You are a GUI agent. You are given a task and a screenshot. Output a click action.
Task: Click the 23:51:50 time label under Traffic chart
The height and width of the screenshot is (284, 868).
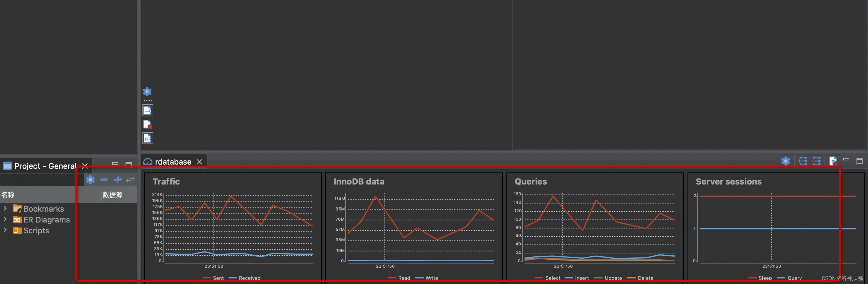tap(214, 266)
